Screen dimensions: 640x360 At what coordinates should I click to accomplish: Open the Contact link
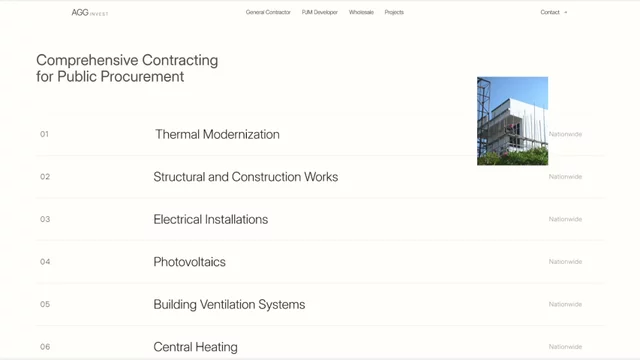point(550,12)
